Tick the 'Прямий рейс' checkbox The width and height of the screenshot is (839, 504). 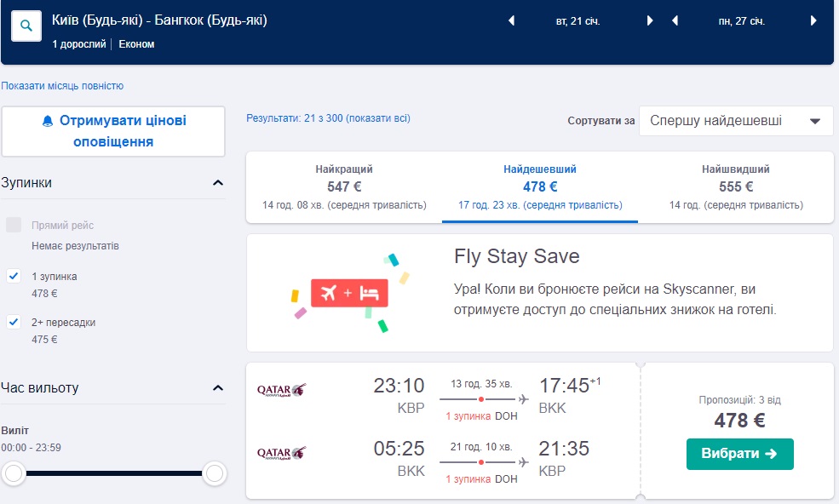14,225
